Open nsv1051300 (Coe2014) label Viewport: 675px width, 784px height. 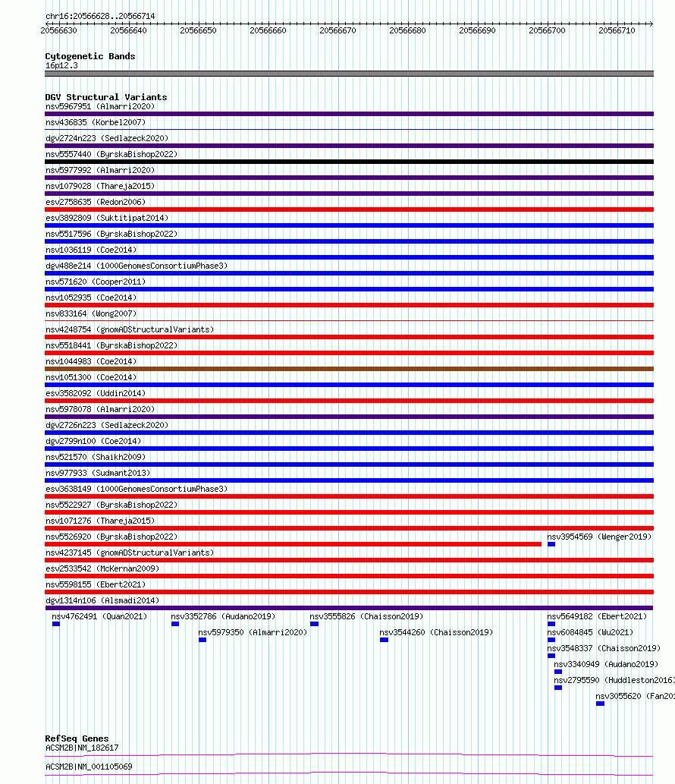pos(91,377)
